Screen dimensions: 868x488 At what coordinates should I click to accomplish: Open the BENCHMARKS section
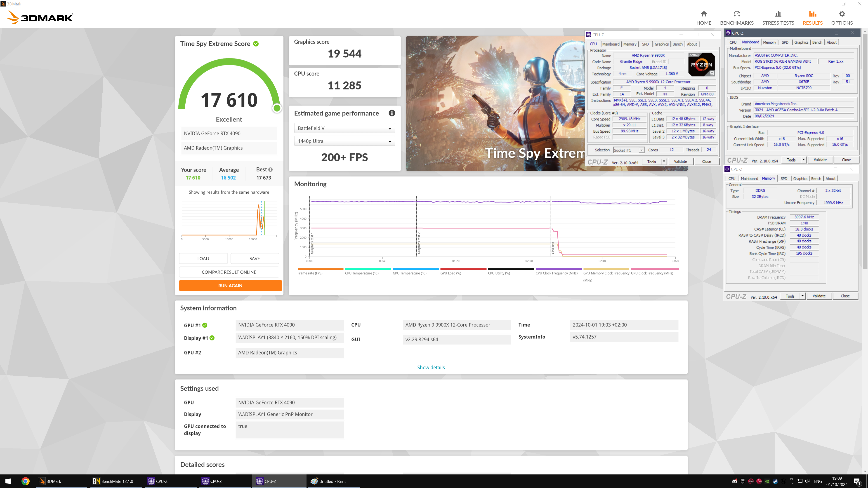tap(737, 18)
